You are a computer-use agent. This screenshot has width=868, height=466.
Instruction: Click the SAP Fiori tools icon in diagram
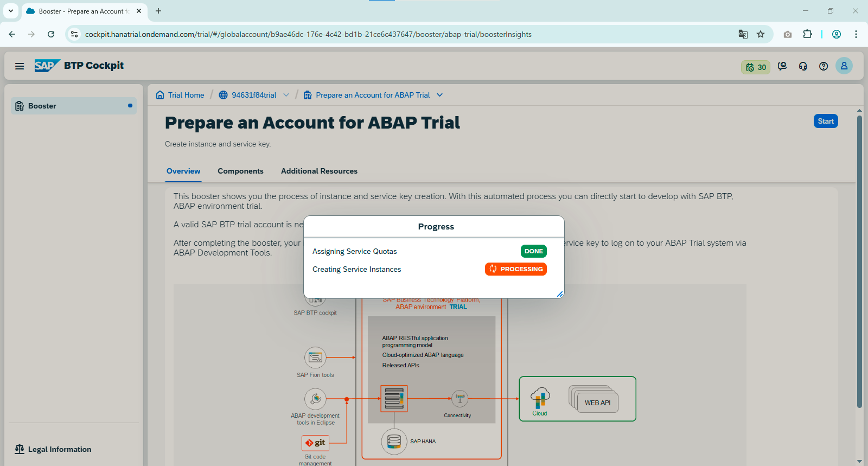click(315, 358)
